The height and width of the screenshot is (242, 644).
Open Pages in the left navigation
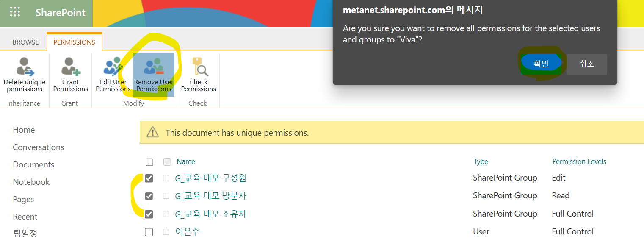(x=23, y=199)
